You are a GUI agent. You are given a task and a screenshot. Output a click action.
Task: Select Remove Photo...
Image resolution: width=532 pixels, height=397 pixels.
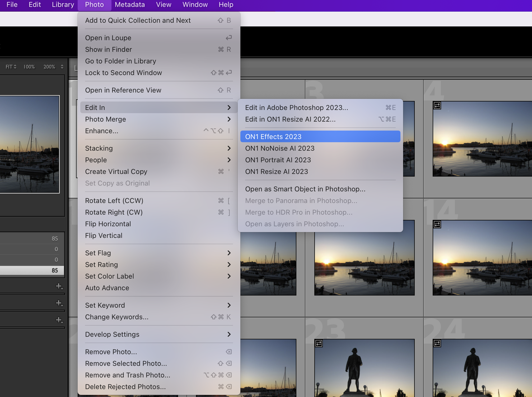point(159,352)
